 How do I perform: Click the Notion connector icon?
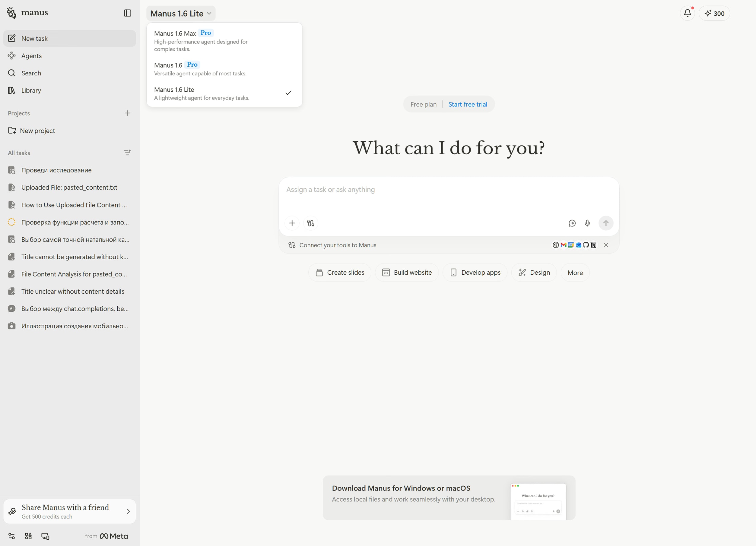pos(594,245)
